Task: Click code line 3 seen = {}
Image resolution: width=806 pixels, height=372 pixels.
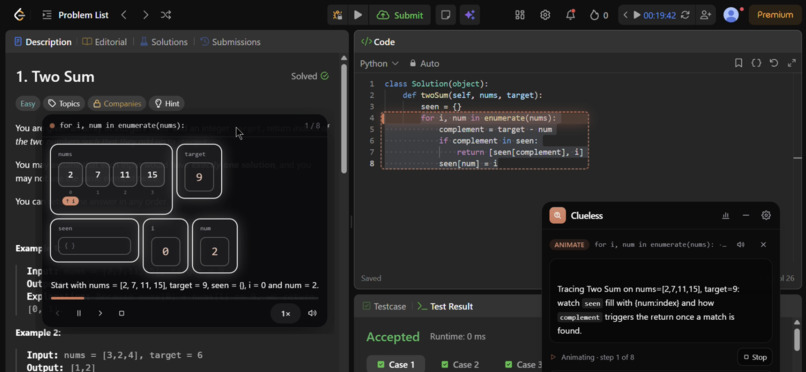Action: tap(441, 107)
